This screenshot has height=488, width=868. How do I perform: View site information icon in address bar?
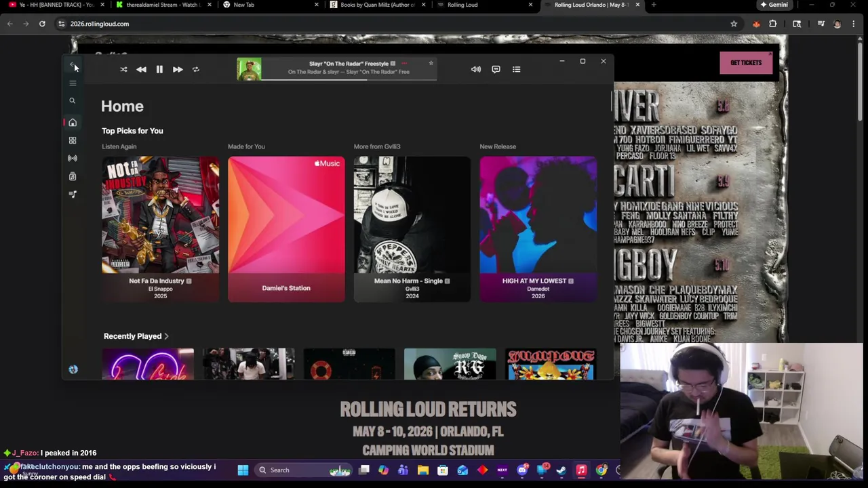62,24
